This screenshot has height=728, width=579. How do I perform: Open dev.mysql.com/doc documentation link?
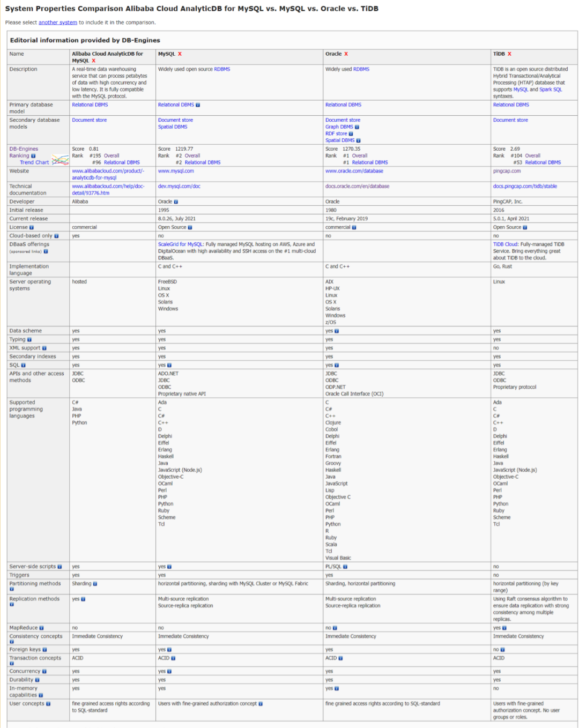tap(179, 187)
